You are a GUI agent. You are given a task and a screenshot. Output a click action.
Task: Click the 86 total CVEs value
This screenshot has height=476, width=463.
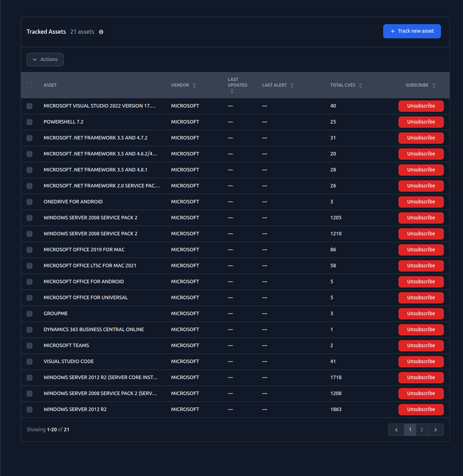point(333,250)
